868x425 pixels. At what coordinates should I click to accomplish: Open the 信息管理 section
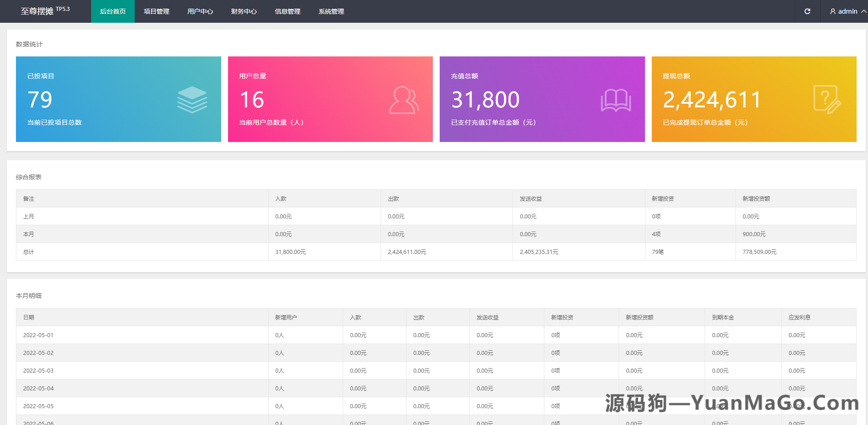[287, 11]
